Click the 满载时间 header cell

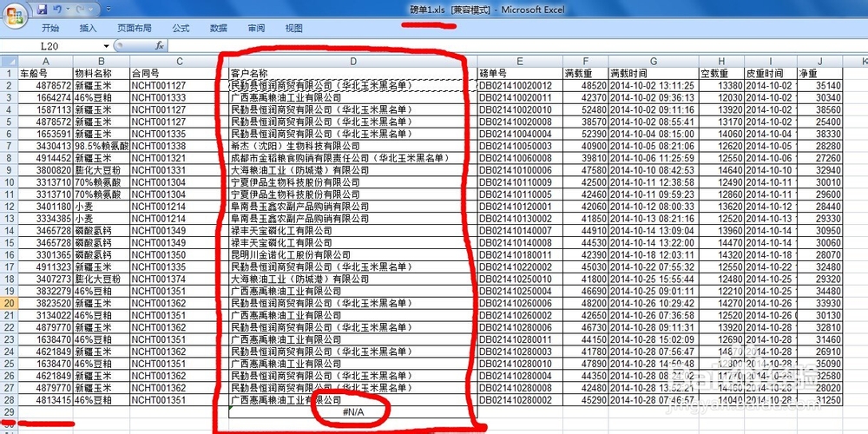coord(654,73)
